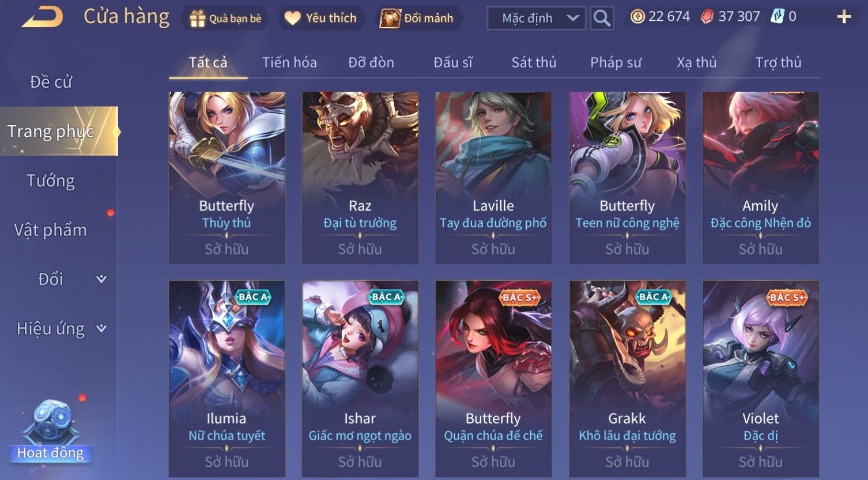
Task: Open Quà bạn bè gift icon
Action: coord(197,19)
